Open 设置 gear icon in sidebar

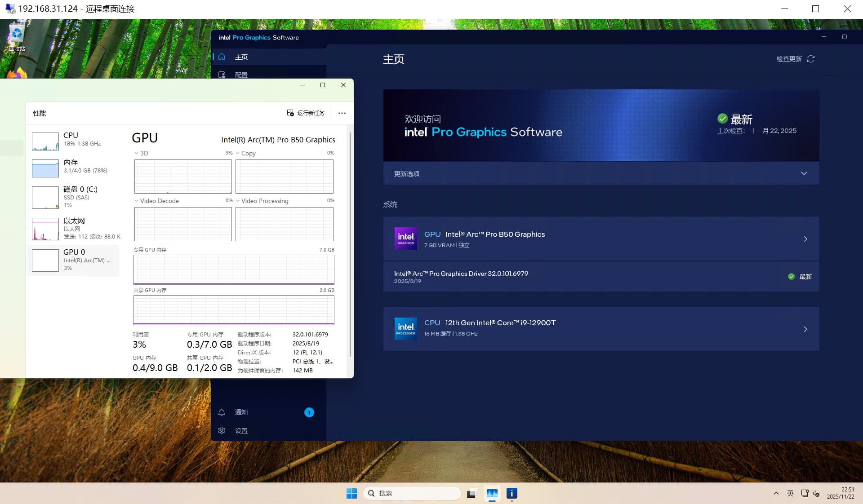click(x=222, y=430)
